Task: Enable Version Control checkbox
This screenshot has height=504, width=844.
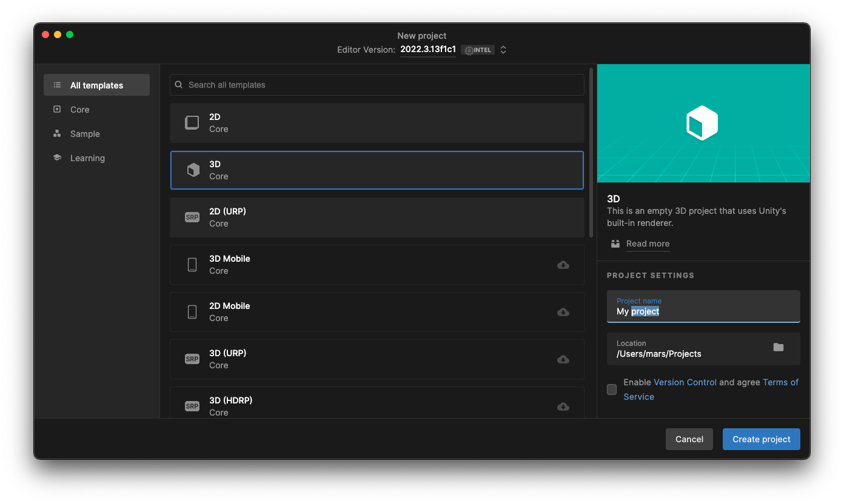Action: click(612, 390)
